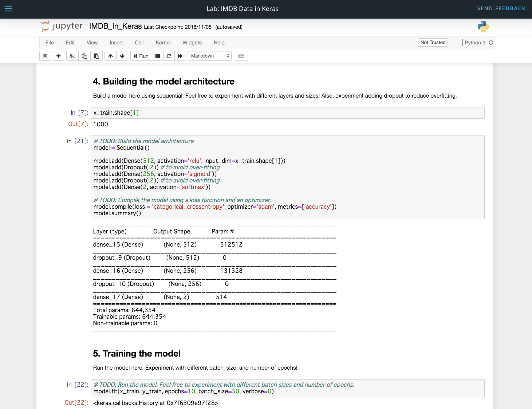The image size is (532, 409).
Task: Open the command palette keyboard icon
Action: click(x=241, y=56)
